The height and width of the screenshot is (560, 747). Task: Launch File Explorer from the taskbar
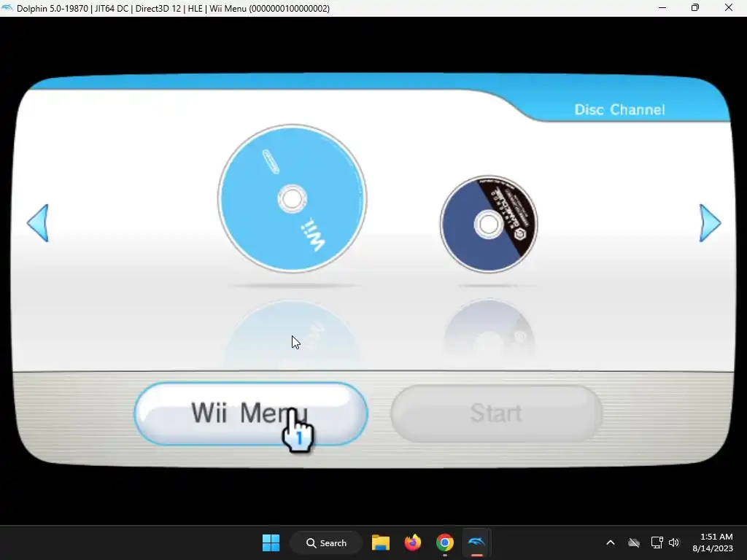point(381,542)
